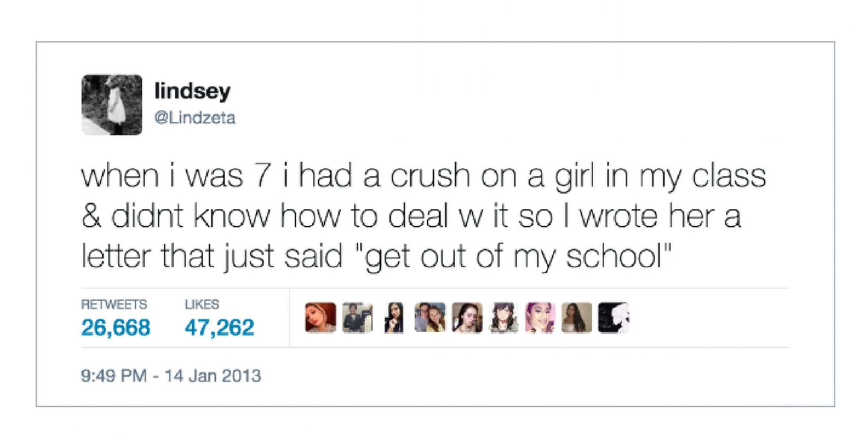Click the LIKES label
Screen dimensions: 868x448
202,304
